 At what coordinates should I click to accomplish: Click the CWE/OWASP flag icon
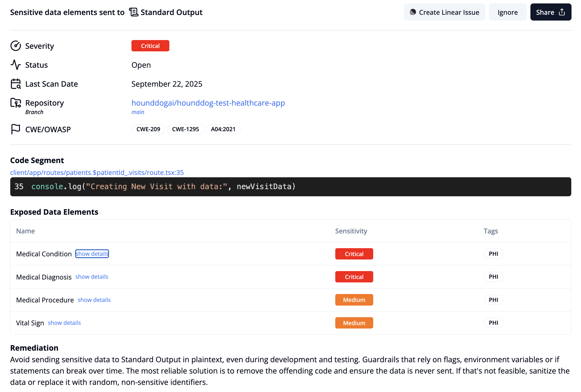(x=16, y=129)
